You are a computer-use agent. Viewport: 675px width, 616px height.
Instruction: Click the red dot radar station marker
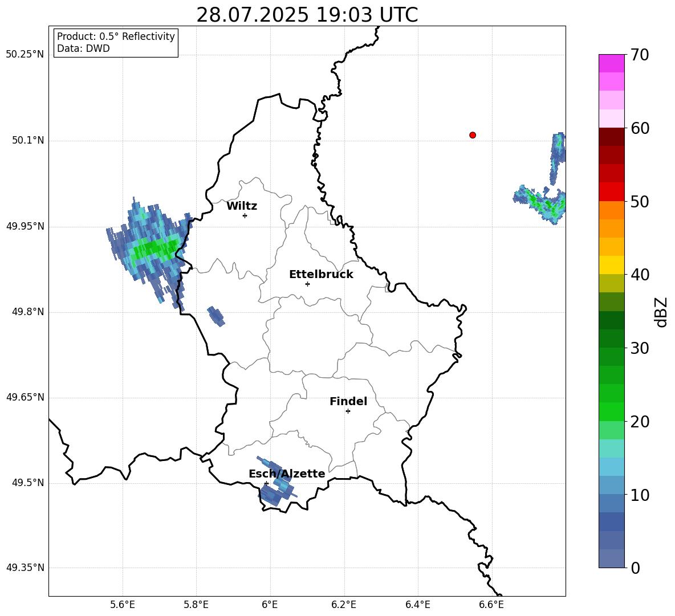pos(472,135)
